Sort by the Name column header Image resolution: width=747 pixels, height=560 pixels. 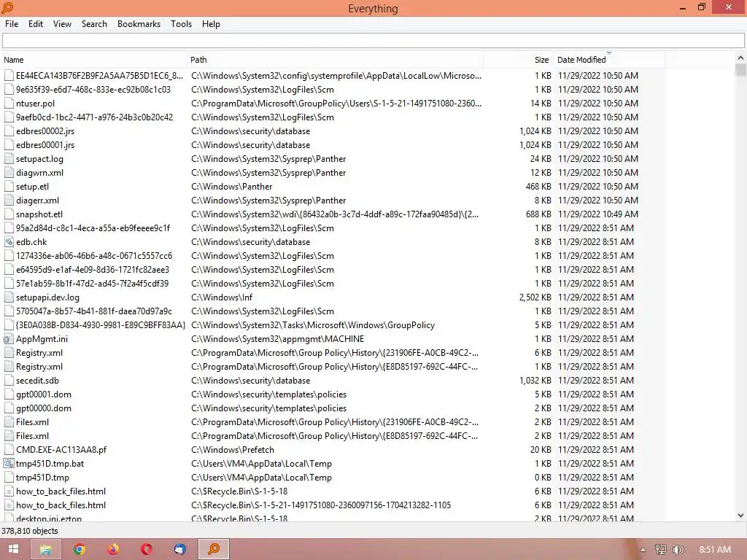coord(93,60)
